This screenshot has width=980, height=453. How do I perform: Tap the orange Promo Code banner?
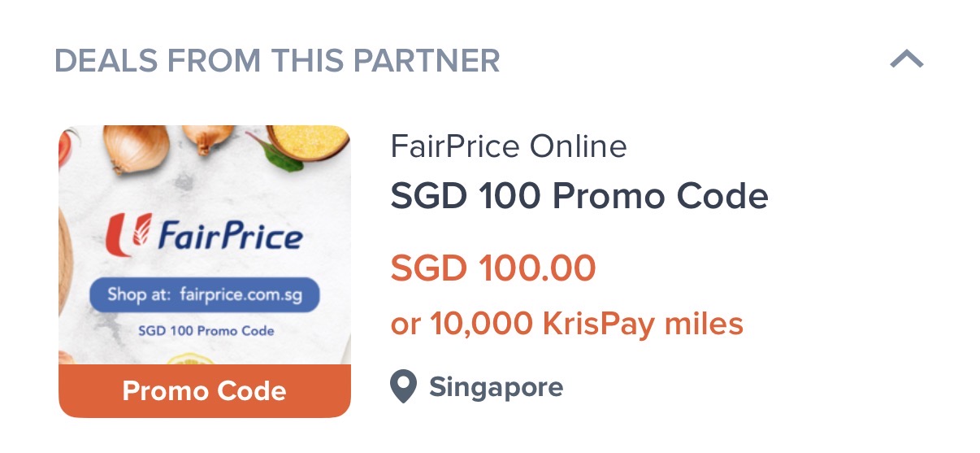pyautogui.click(x=204, y=391)
